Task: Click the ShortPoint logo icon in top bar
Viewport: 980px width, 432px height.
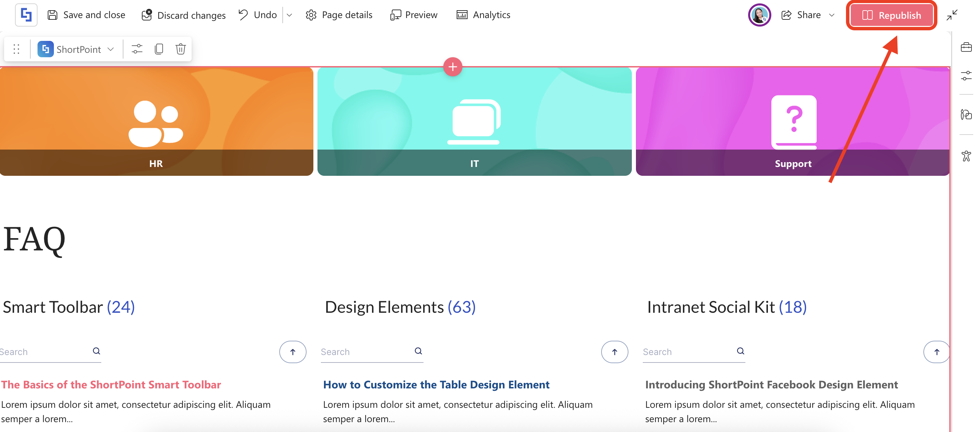Action: click(26, 15)
